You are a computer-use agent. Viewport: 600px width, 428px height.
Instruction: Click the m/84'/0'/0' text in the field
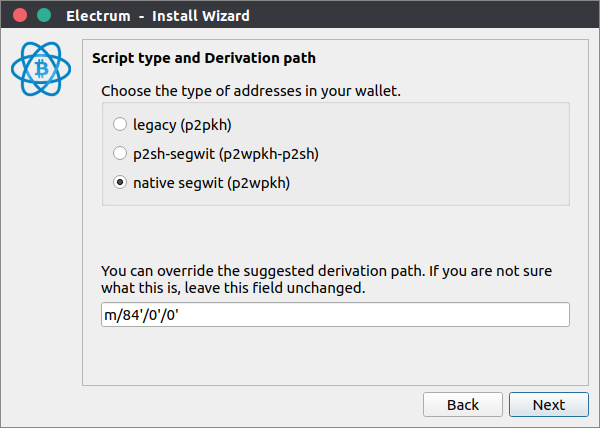[x=142, y=315]
